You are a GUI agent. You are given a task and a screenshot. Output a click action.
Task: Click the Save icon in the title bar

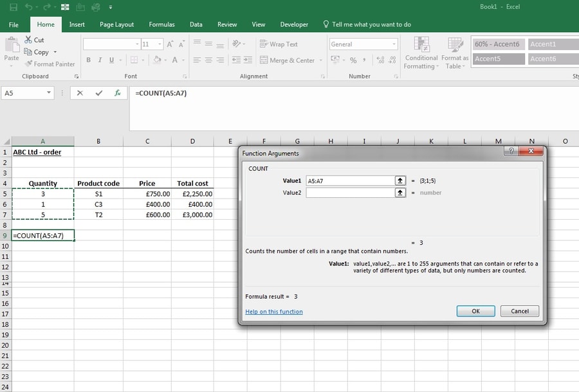click(14, 7)
